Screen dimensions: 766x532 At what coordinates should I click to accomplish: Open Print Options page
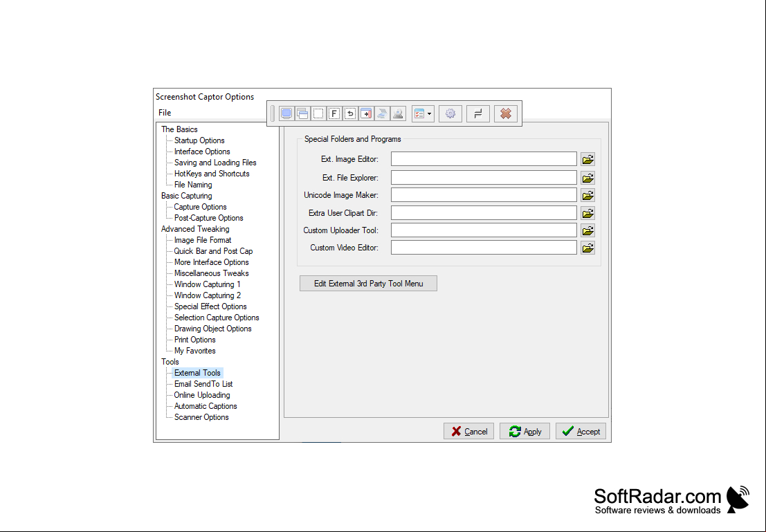tap(194, 340)
